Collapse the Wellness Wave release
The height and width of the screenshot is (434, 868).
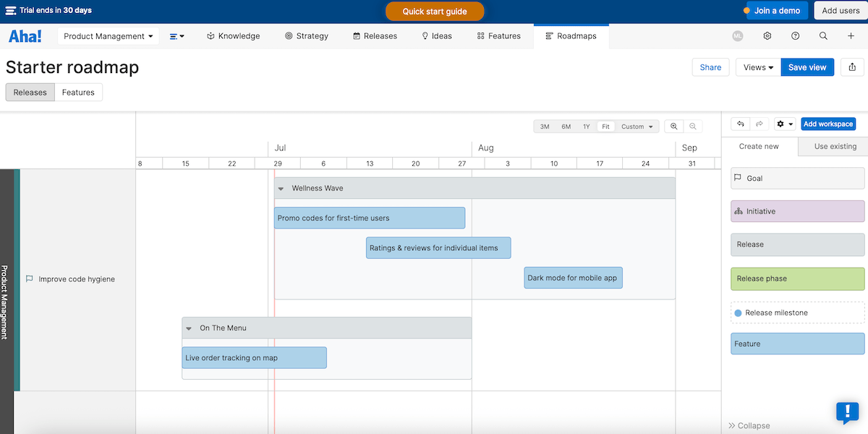point(281,189)
